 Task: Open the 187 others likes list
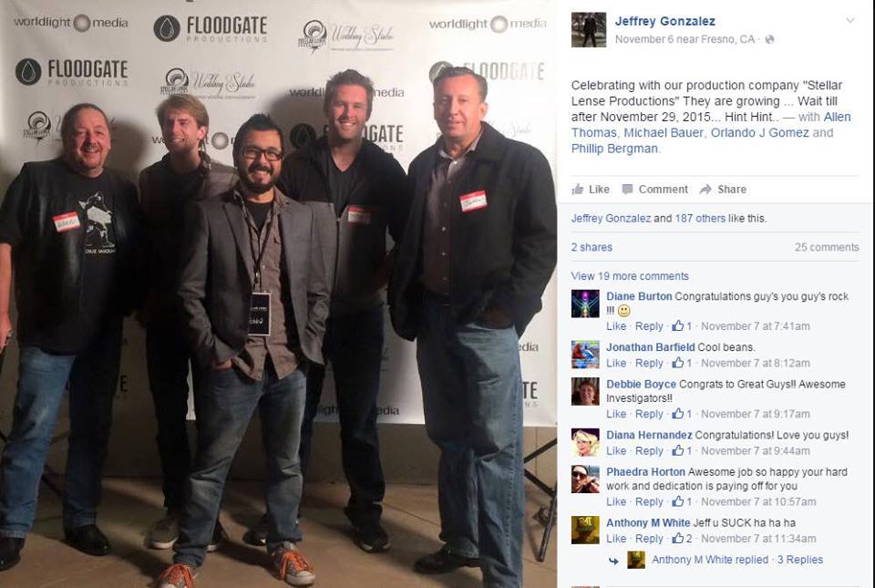coord(700,219)
